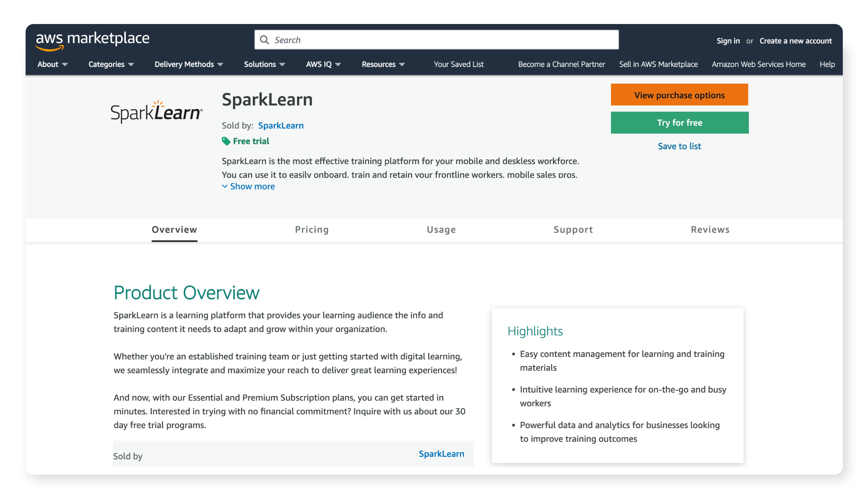Switch to the Pricing tab
The height and width of the screenshot is (491, 868).
click(x=312, y=230)
